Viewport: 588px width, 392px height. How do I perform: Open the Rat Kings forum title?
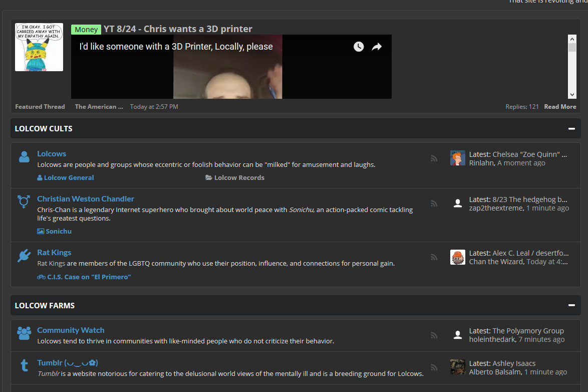pos(54,252)
